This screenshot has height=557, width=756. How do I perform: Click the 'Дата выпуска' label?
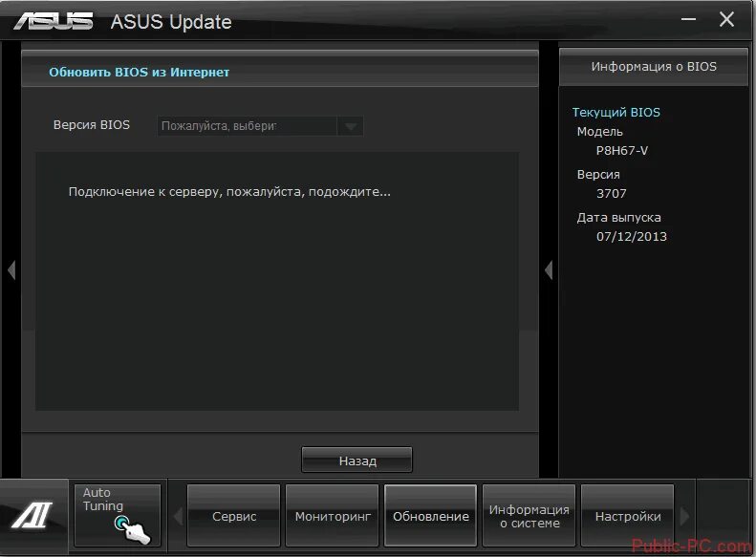click(618, 218)
